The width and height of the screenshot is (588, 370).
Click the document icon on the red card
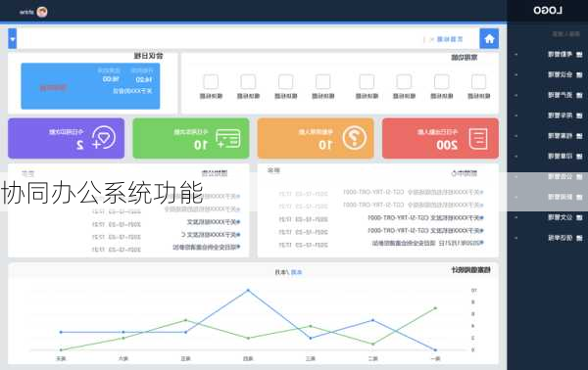coord(478,139)
